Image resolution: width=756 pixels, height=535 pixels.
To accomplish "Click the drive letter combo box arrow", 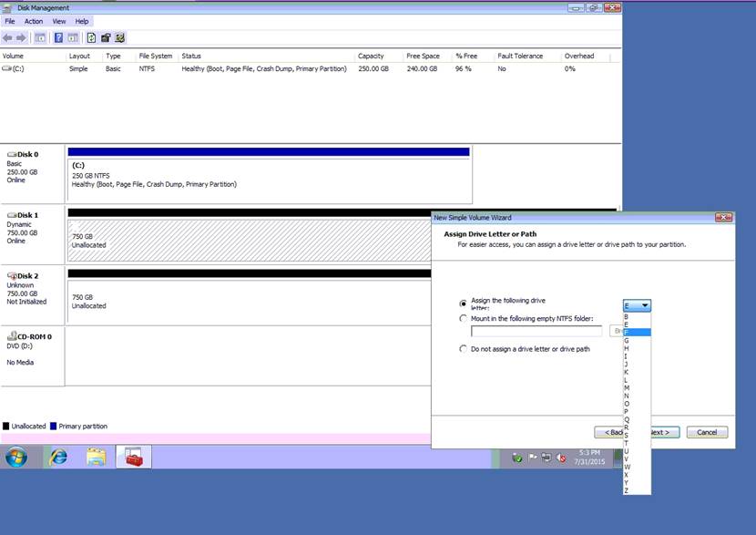I will [x=645, y=306].
